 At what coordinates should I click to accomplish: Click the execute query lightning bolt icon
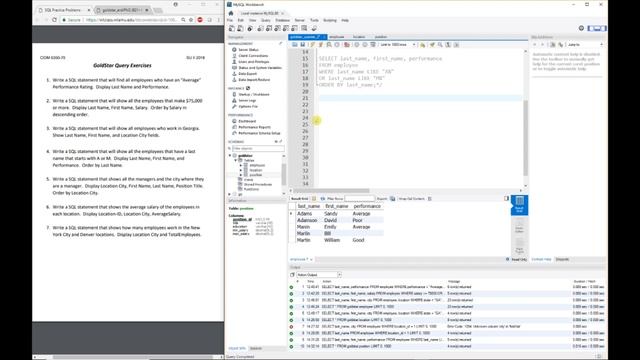313,44
